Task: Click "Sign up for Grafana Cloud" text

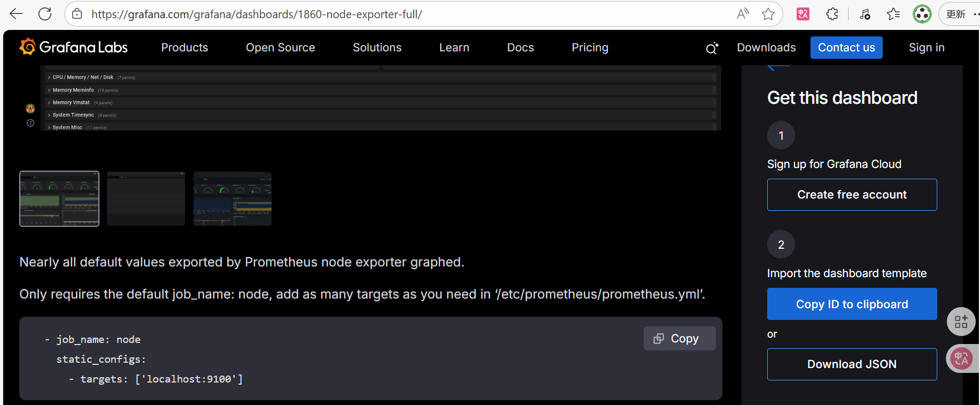Action: pyautogui.click(x=834, y=164)
